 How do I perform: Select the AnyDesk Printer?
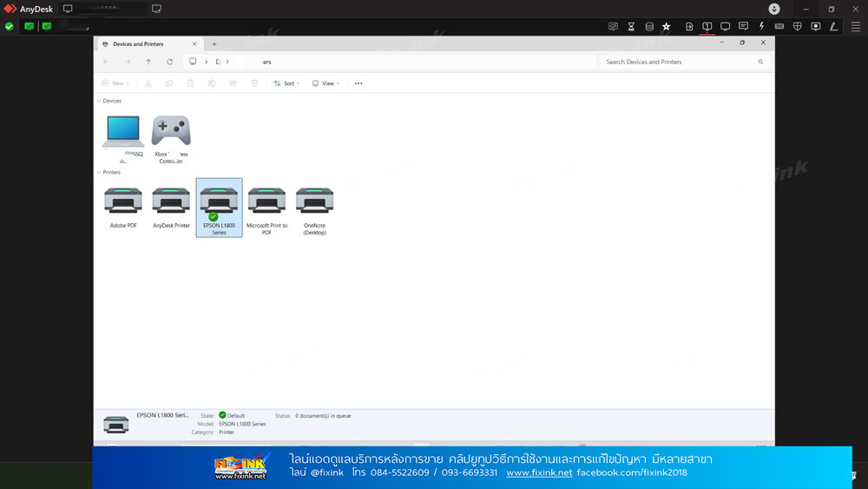[171, 208]
